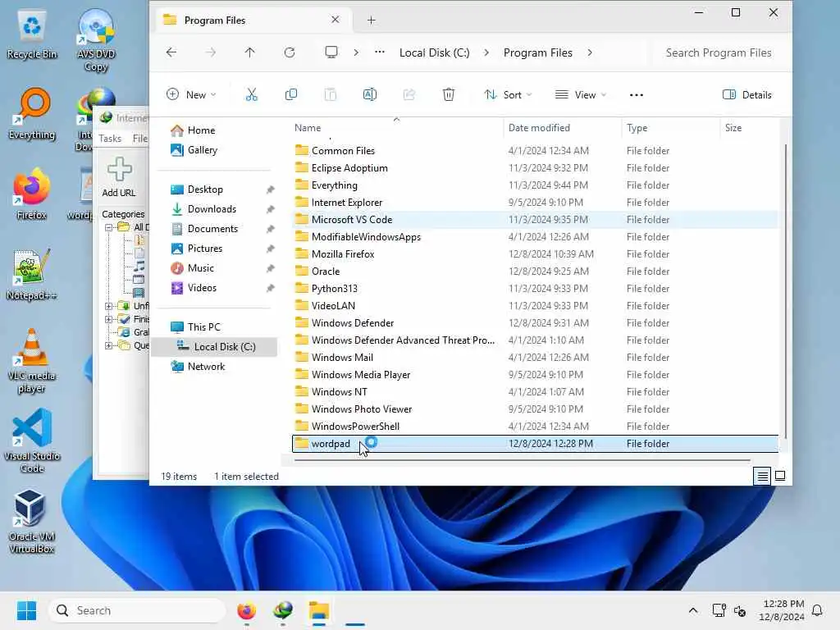Select the Windows Media Player folder
This screenshot has height=630, width=840.
535,374
